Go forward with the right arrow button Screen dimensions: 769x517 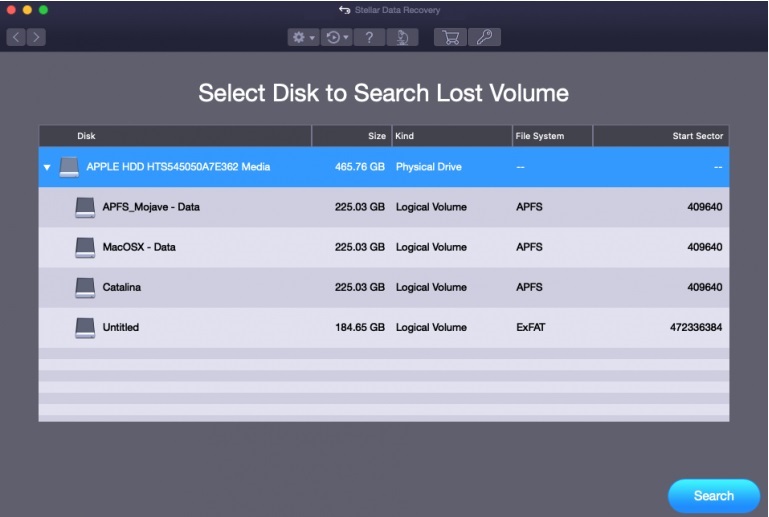36,37
